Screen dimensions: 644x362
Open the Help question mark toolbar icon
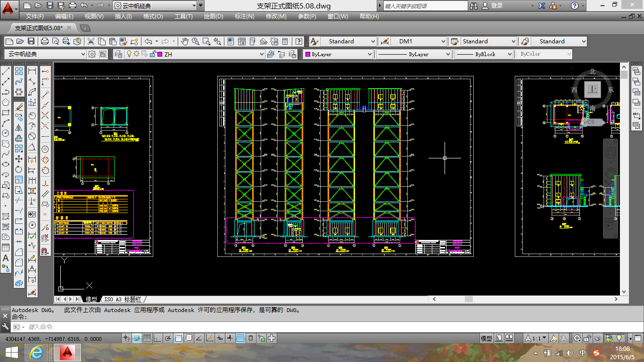pyautogui.click(x=298, y=41)
